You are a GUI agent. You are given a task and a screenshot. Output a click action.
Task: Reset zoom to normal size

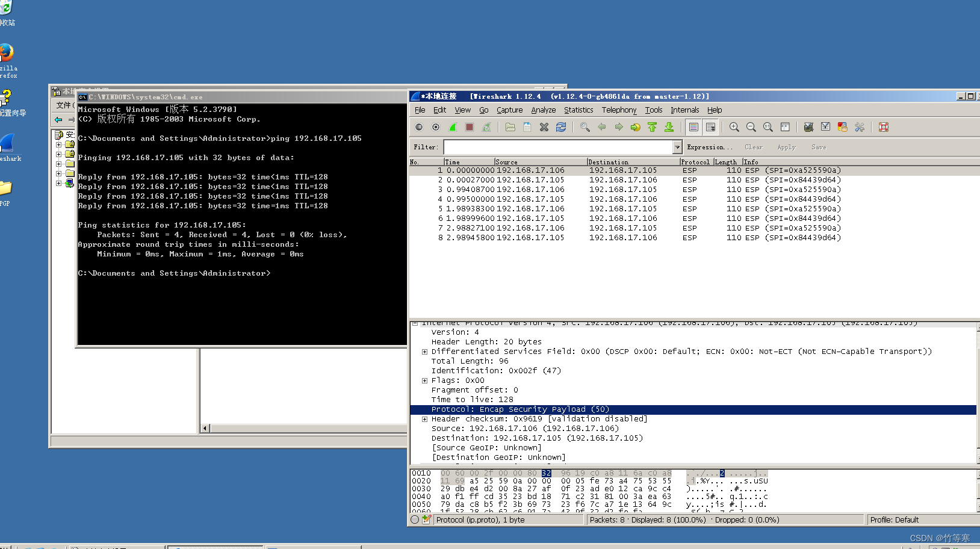[768, 127]
